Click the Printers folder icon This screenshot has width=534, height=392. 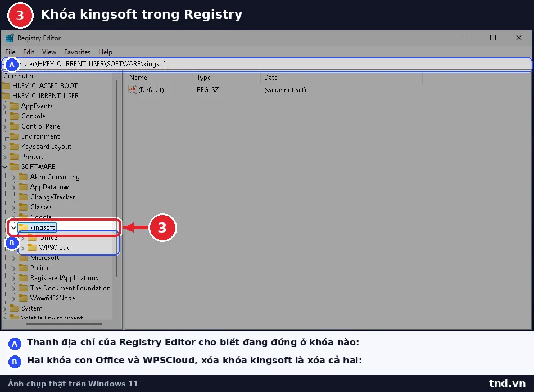tap(14, 157)
